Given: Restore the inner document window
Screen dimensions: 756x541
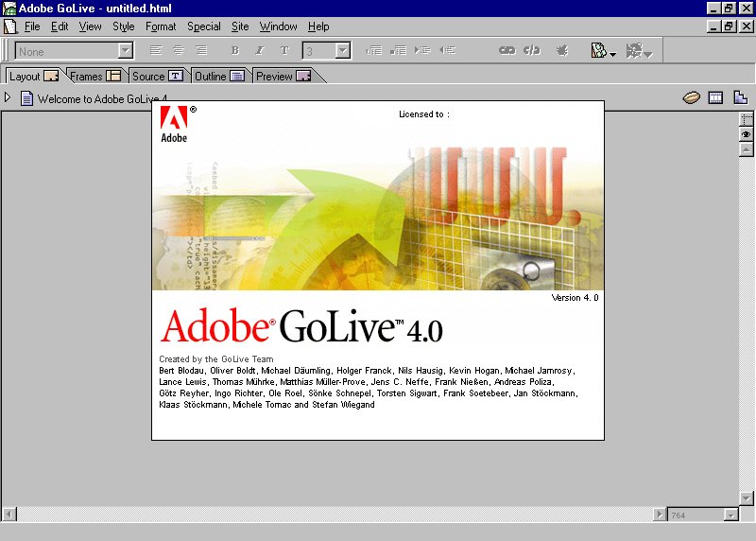Looking at the screenshot, I should pos(729,26).
